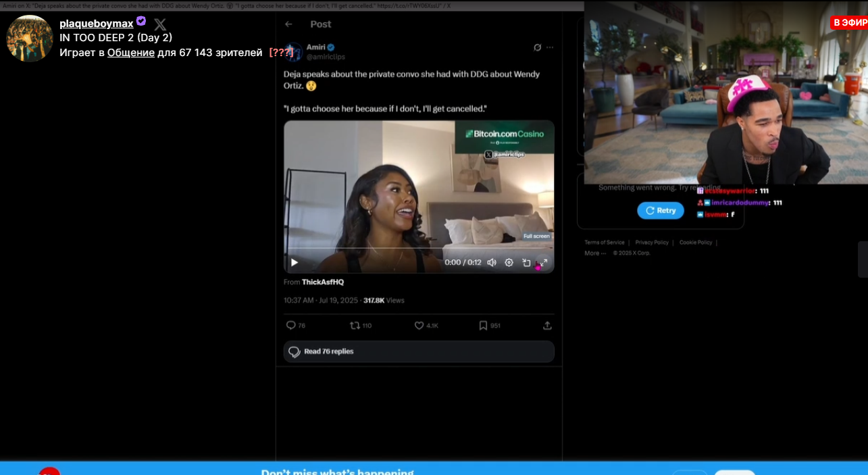Open the @amiriclips handle

click(x=326, y=57)
